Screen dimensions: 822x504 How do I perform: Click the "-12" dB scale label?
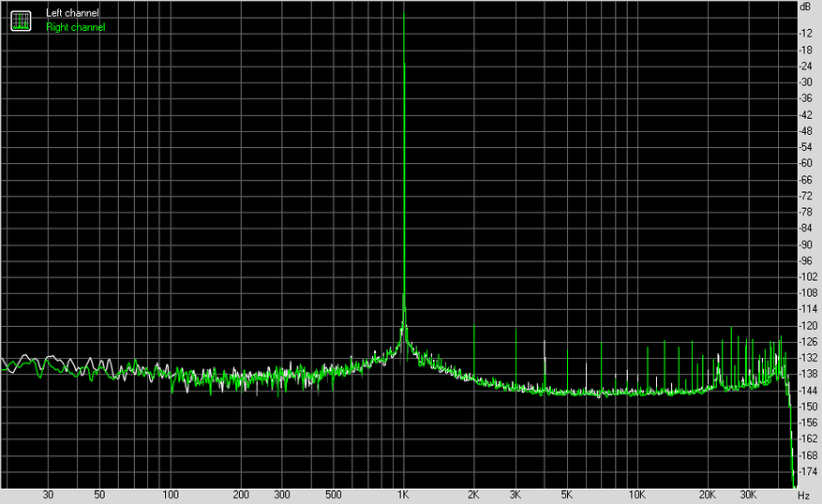coord(805,34)
